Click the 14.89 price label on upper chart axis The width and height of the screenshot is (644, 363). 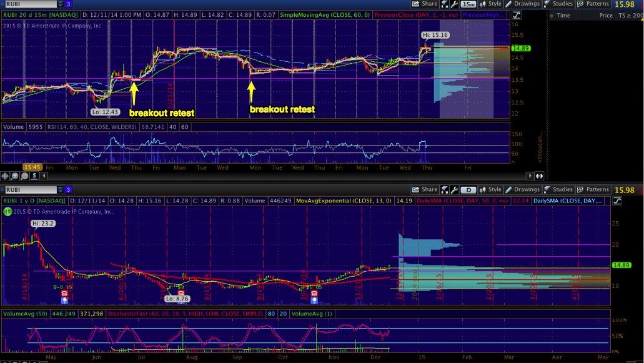click(520, 48)
